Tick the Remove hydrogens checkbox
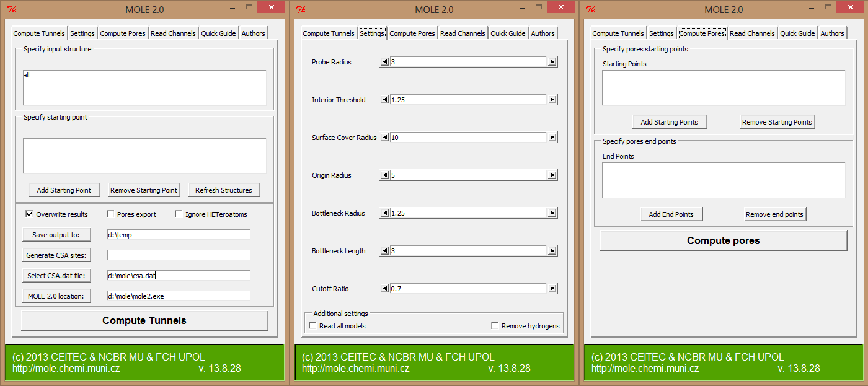The height and width of the screenshot is (386, 868). click(x=495, y=326)
